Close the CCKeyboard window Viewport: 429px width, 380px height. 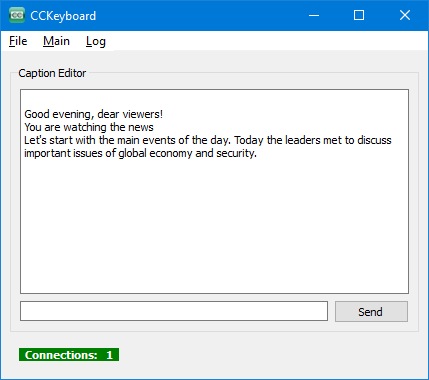pos(405,15)
